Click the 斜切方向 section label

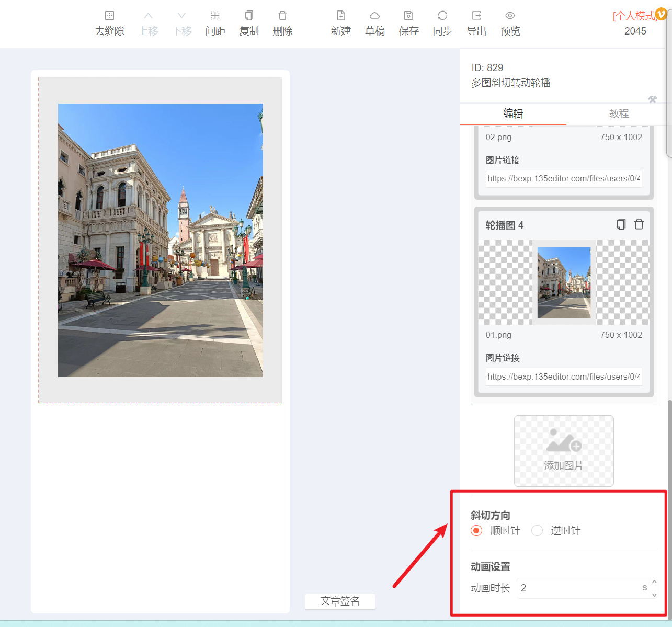pyautogui.click(x=491, y=515)
